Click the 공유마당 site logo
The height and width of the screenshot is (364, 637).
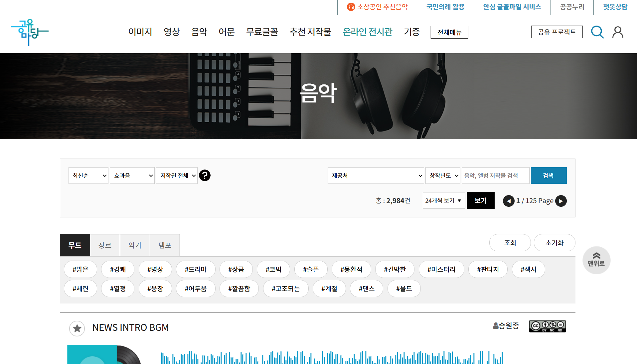tap(30, 32)
